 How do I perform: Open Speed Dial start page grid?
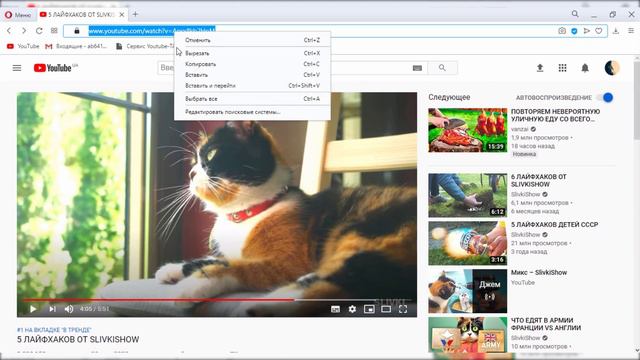pos(54,31)
